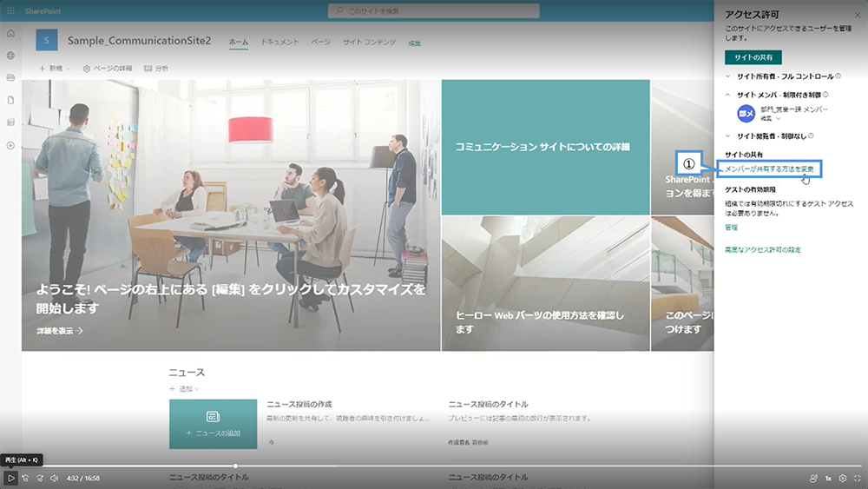Click the site search box
The image size is (868, 489).
tap(434, 10)
